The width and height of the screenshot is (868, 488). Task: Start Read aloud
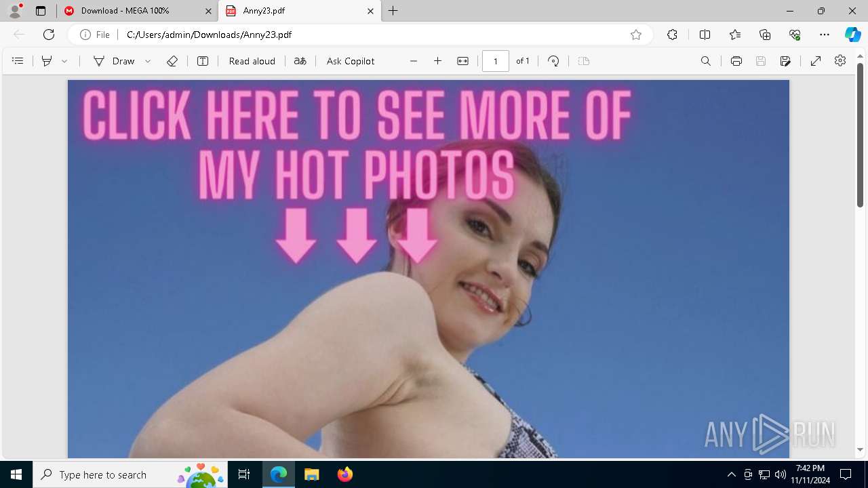(252, 61)
